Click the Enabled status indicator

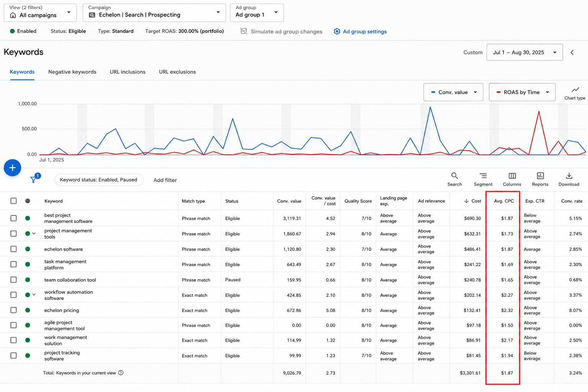(23, 31)
